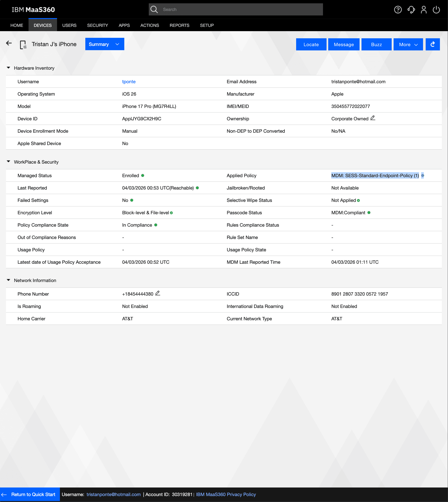Collapse the Network Information section
This screenshot has width=448, height=502.
(x=8, y=280)
